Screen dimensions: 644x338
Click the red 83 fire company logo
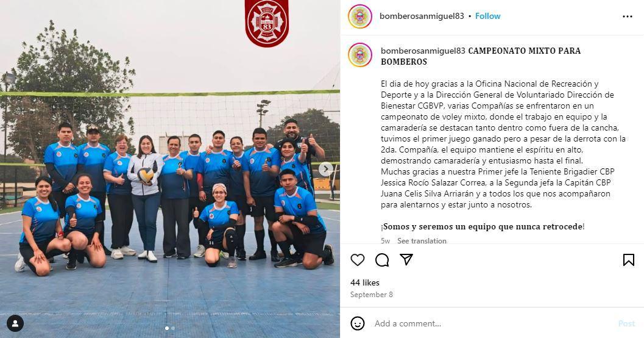tap(267, 23)
